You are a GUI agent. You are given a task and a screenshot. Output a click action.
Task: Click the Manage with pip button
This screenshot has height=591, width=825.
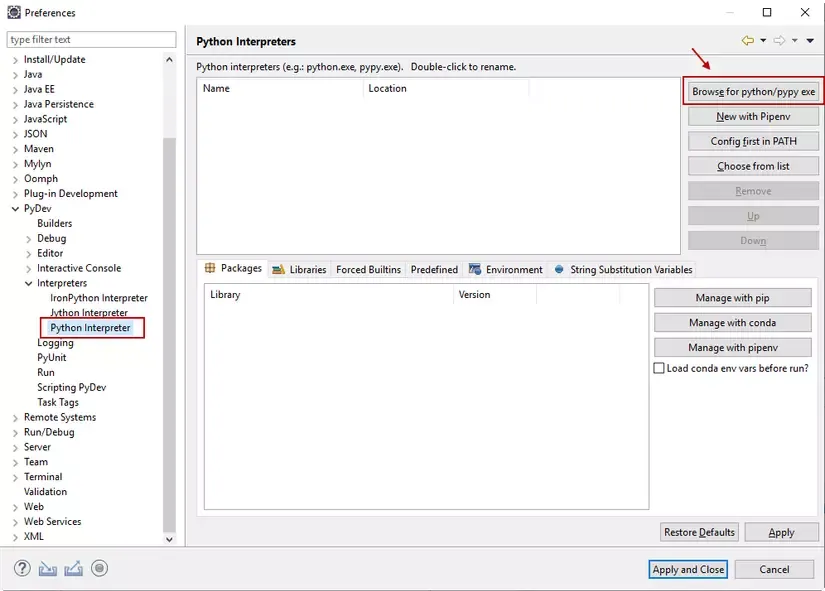tap(732, 298)
